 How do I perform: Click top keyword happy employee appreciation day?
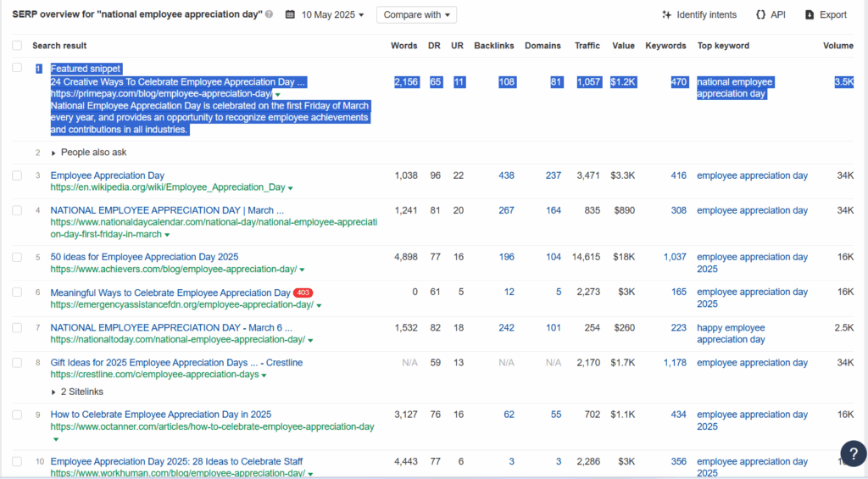[x=731, y=334]
